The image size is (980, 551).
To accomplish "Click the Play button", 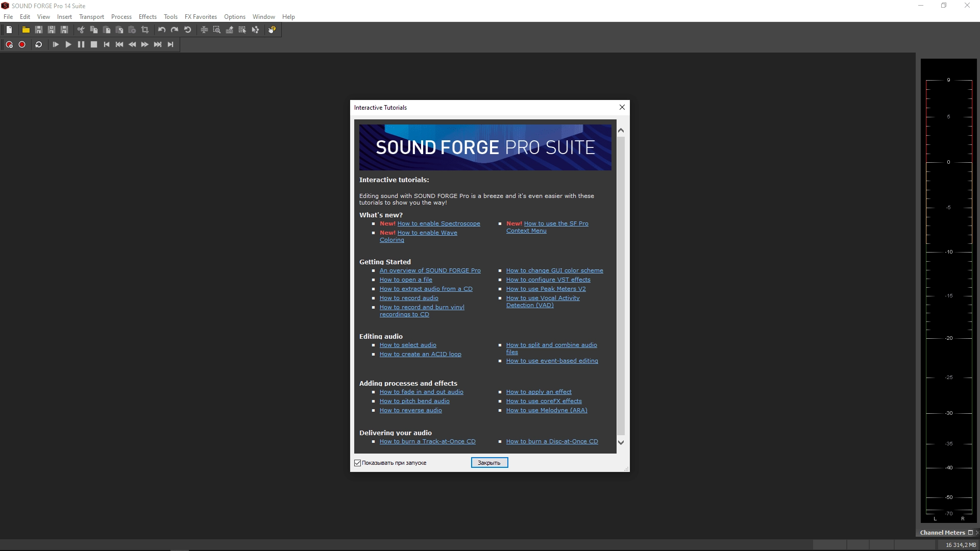I will (68, 44).
